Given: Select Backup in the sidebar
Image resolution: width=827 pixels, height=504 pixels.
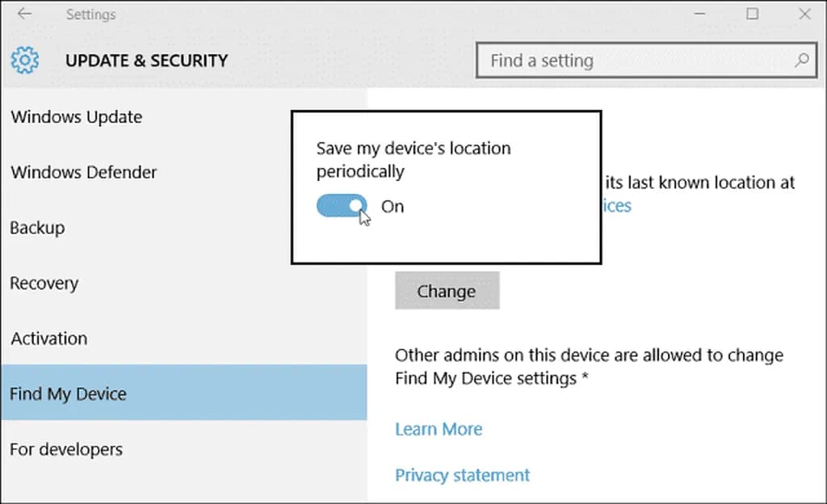Looking at the screenshot, I should (x=37, y=228).
